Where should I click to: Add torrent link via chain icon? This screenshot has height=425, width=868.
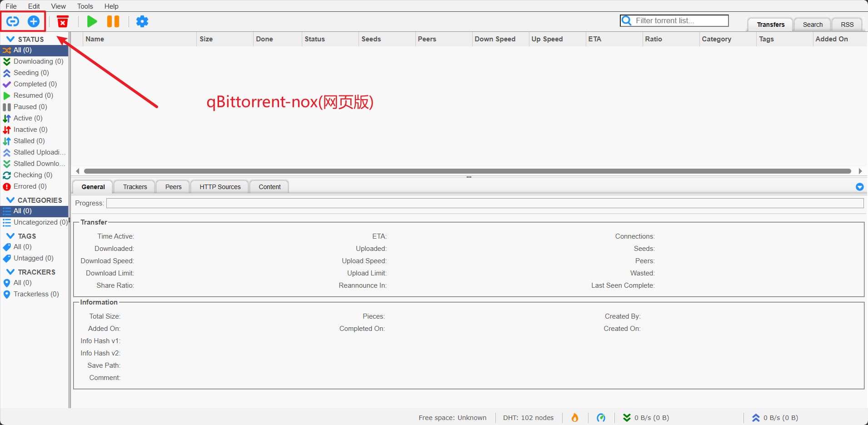[x=13, y=21]
